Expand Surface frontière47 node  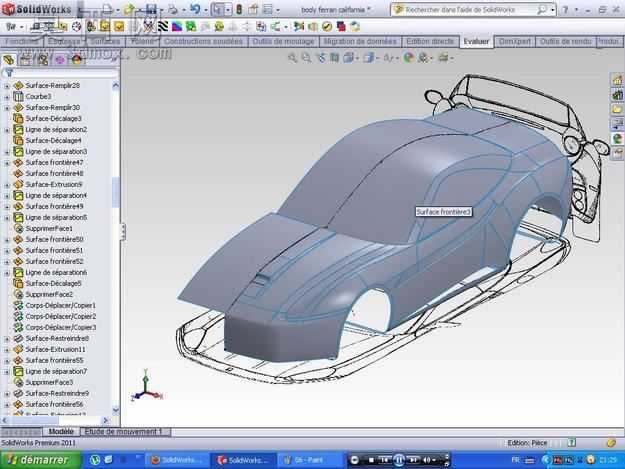[x=6, y=163]
